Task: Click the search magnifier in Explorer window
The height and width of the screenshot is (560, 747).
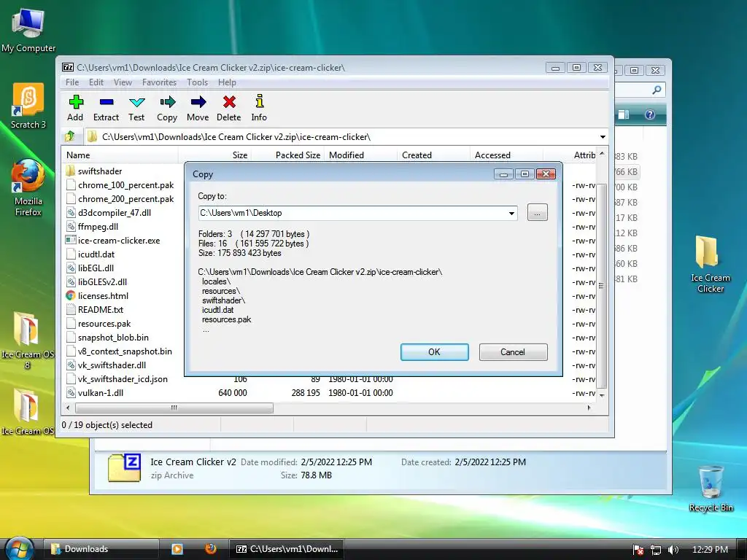Action: (x=657, y=90)
